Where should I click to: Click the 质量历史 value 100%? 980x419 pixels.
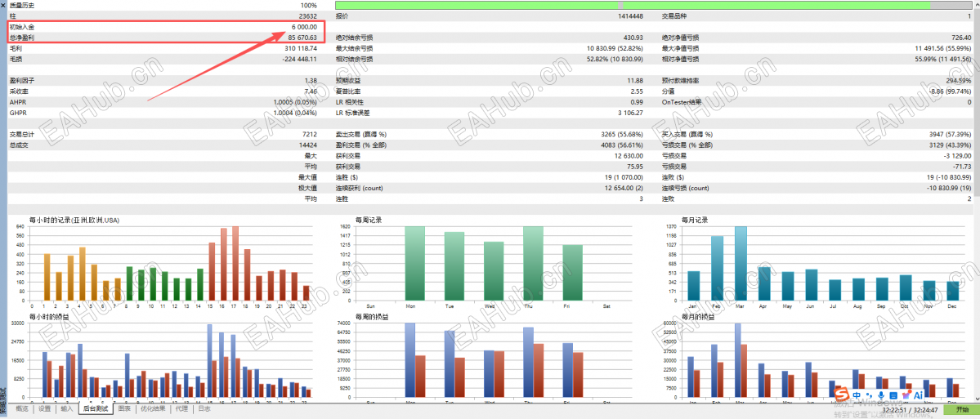(x=310, y=5)
